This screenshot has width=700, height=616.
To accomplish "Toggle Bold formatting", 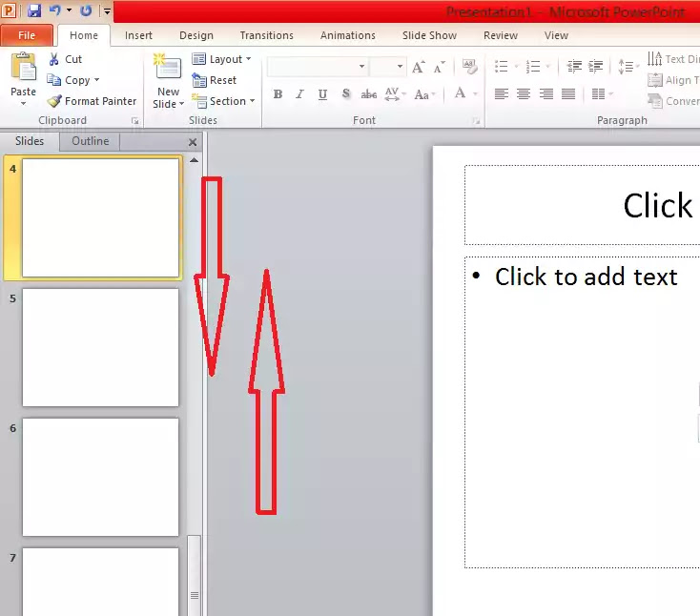I will coord(278,93).
